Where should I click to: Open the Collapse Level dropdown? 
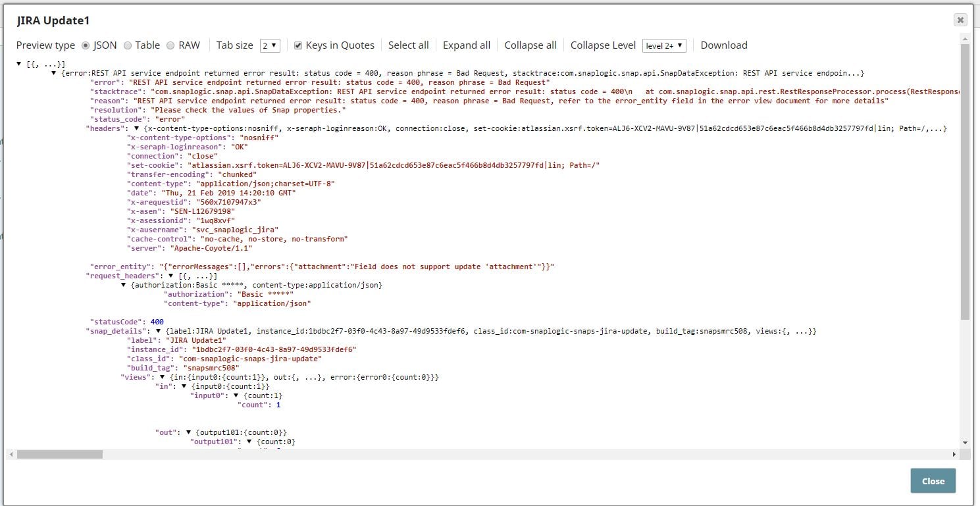click(x=664, y=45)
